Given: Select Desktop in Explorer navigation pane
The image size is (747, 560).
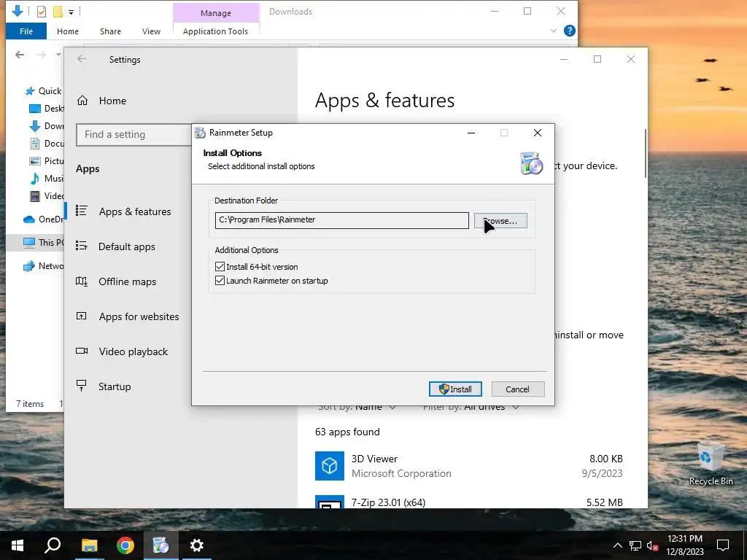Looking at the screenshot, I should pyautogui.click(x=47, y=109).
